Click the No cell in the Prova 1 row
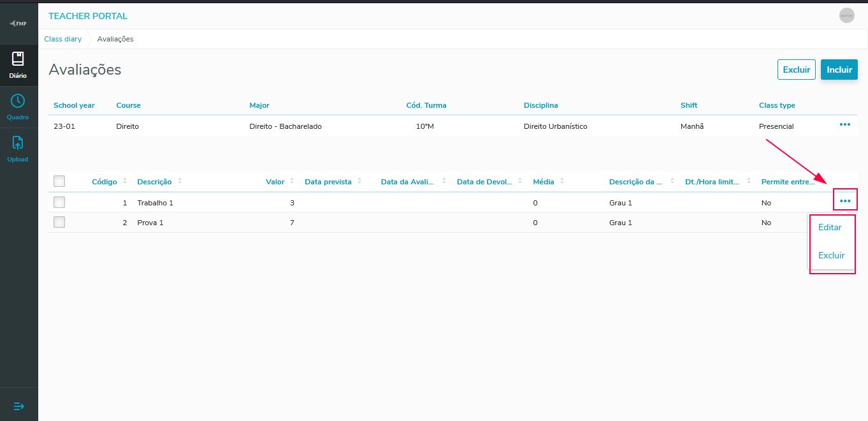Image resolution: width=868 pixels, height=421 pixels. (x=766, y=223)
